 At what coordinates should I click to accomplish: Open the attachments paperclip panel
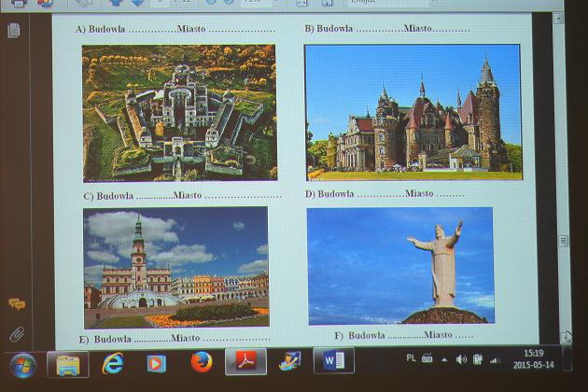[16, 333]
